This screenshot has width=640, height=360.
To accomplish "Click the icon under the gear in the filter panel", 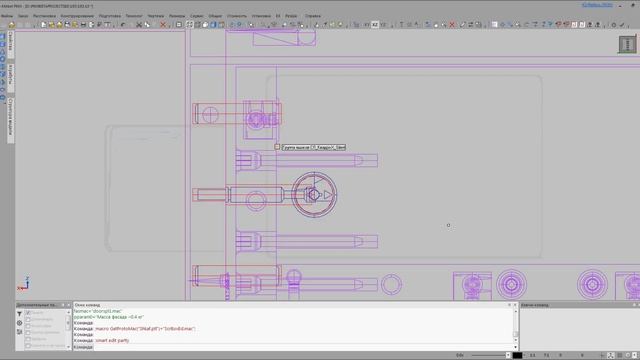I will tap(19, 332).
